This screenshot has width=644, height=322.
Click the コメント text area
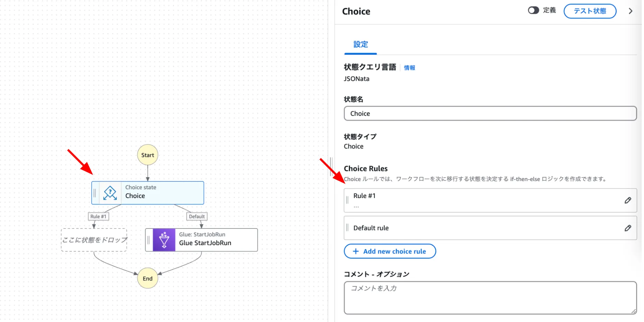point(490,298)
